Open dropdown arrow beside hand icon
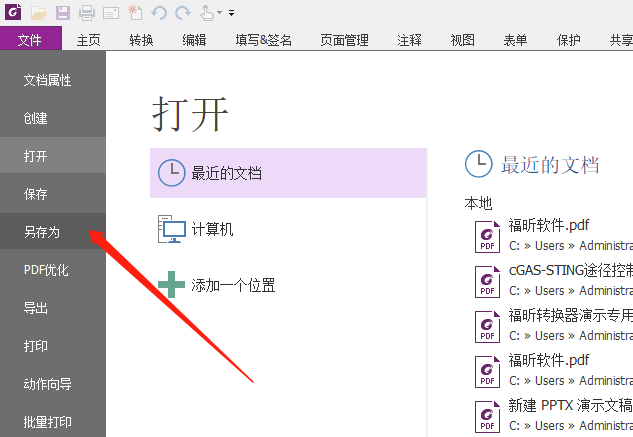 (x=219, y=13)
